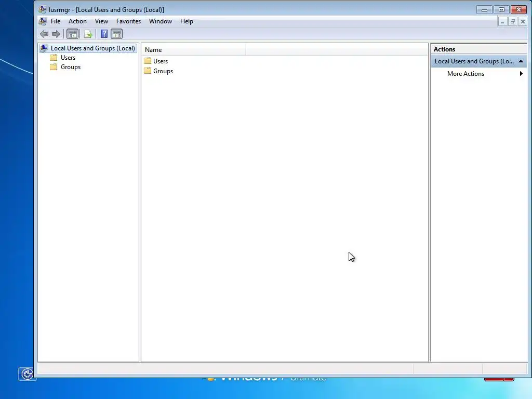
Task: Collapse Local Users and Groups actions section
Action: (x=521, y=61)
